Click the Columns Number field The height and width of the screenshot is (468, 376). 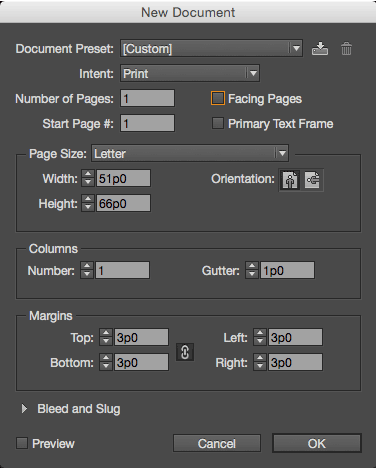click(122, 270)
